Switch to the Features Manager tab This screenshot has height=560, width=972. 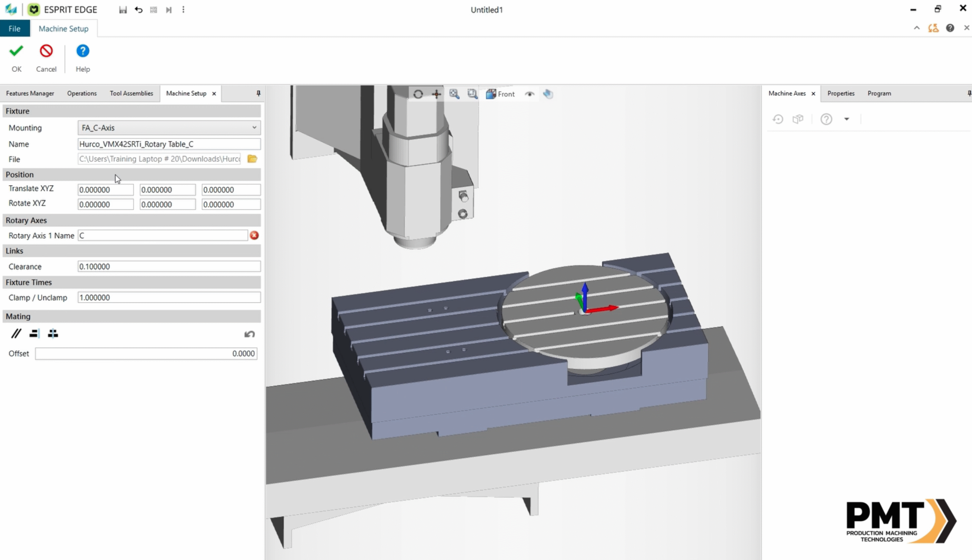(x=30, y=93)
